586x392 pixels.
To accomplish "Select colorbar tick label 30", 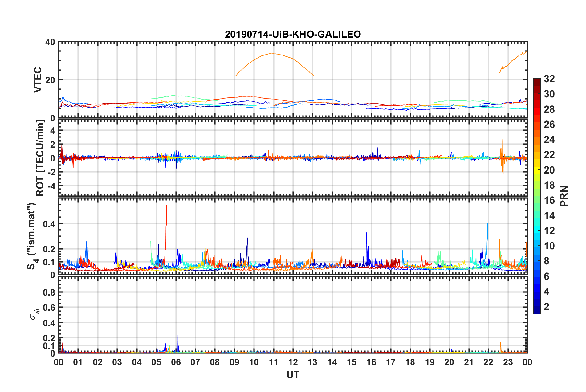I will point(549,94).
